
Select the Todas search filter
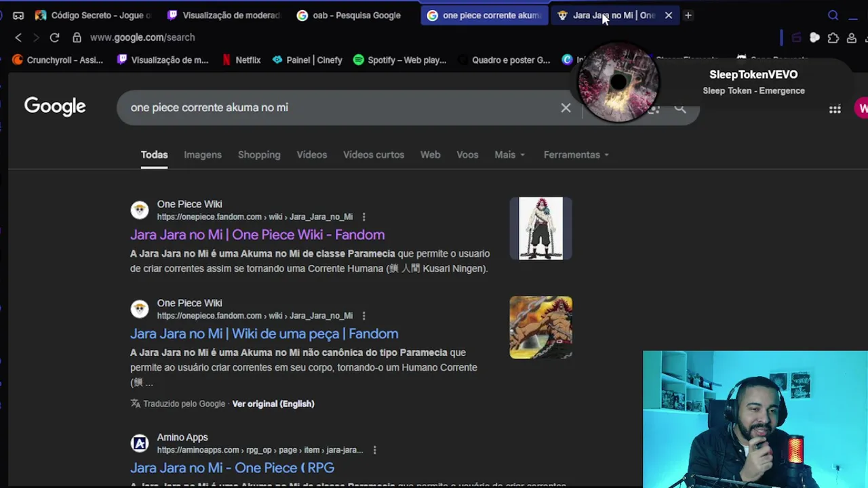154,155
